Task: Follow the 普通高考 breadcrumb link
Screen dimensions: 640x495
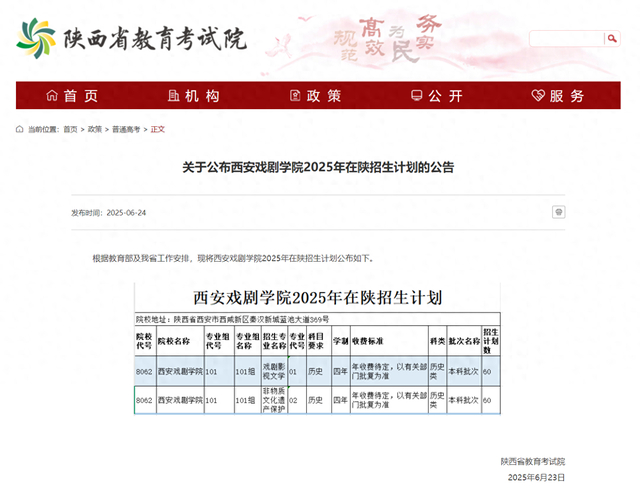Action: [x=126, y=129]
